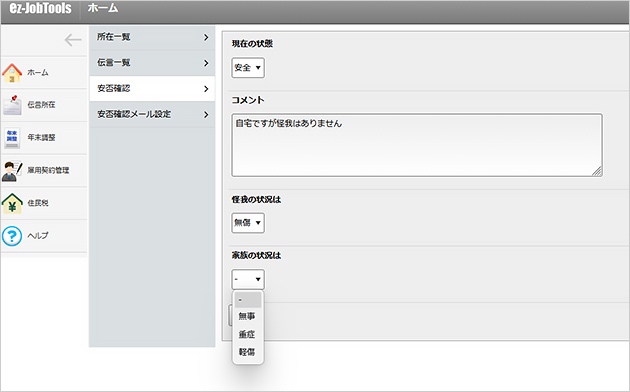Click the ヘルプ sidebar label

coord(38,236)
